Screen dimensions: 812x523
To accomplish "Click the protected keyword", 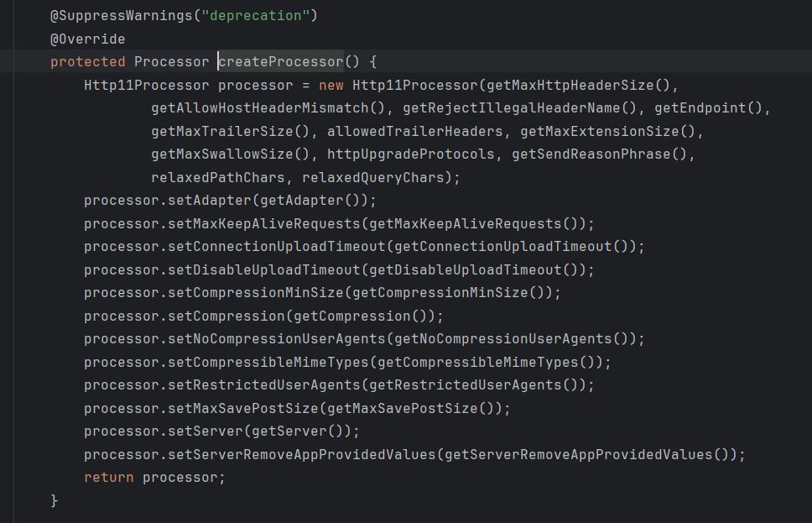I will [87, 62].
